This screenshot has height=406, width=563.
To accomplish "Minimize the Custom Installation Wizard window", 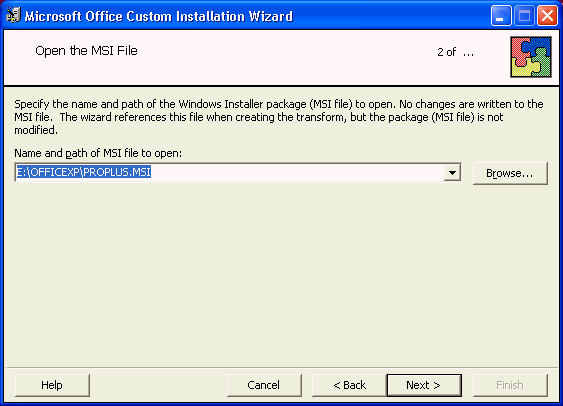I will point(501,16).
